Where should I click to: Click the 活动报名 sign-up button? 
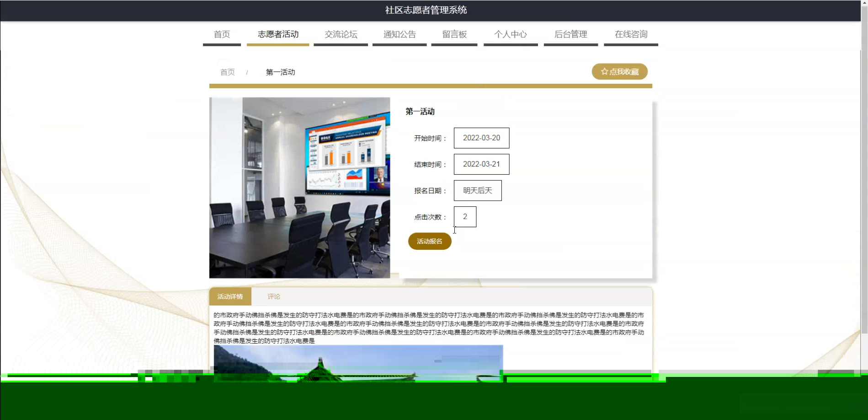point(430,241)
